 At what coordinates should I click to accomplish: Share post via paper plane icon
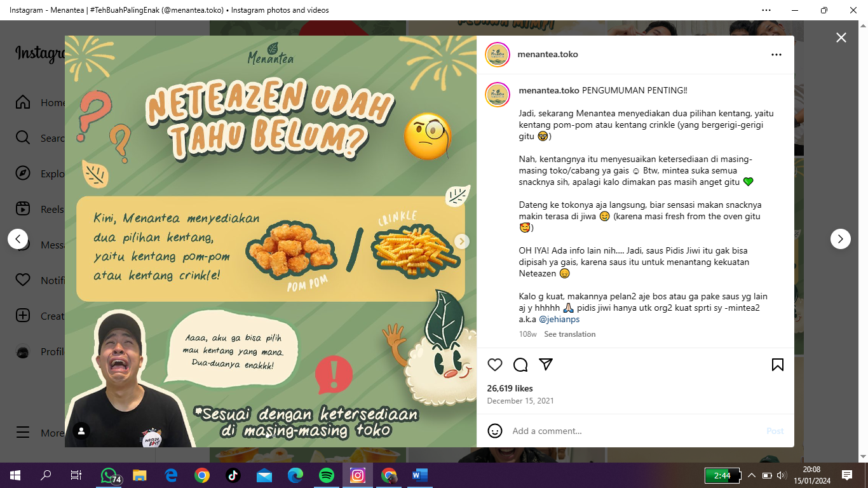point(546,365)
